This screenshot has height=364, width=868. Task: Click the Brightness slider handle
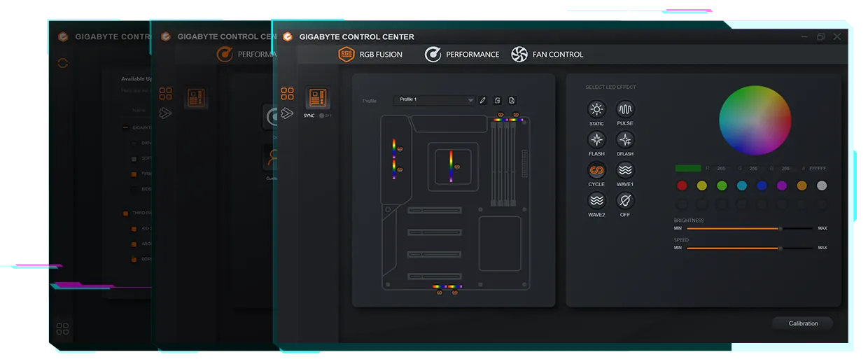pos(780,228)
